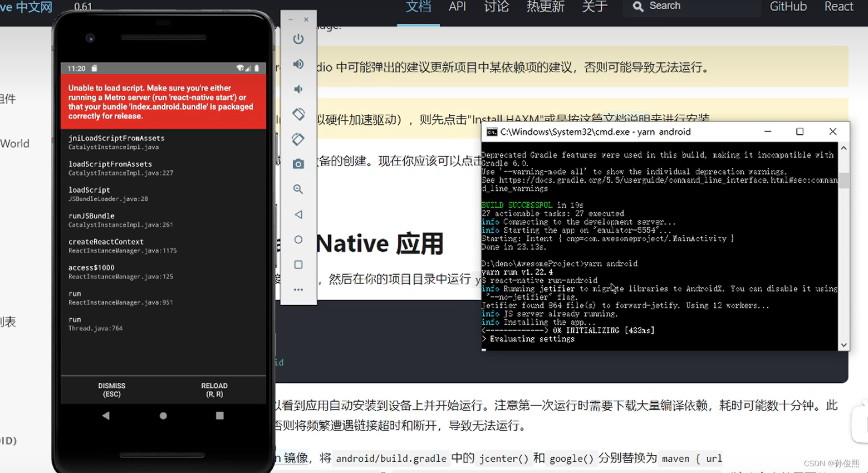The width and height of the screenshot is (868, 473).
Task: Click the emulator toolbar home circle icon
Action: pyautogui.click(x=298, y=240)
